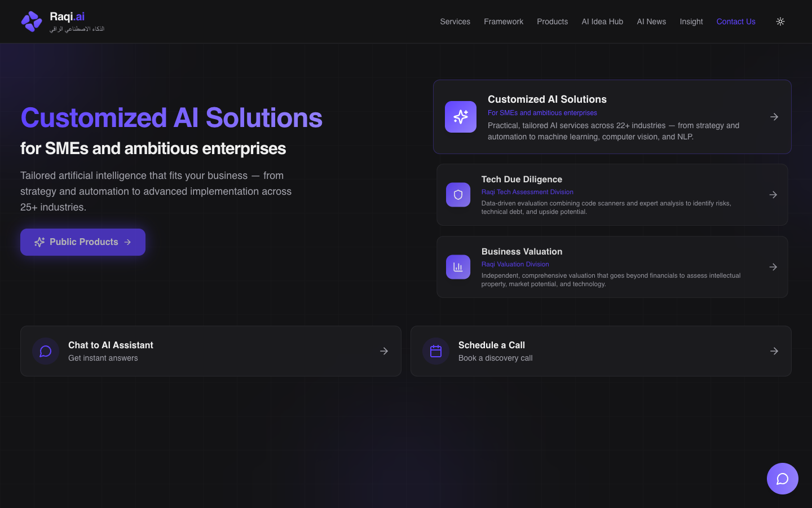Open AI News in navigation
Viewport: 812px width, 508px height.
(x=651, y=21)
